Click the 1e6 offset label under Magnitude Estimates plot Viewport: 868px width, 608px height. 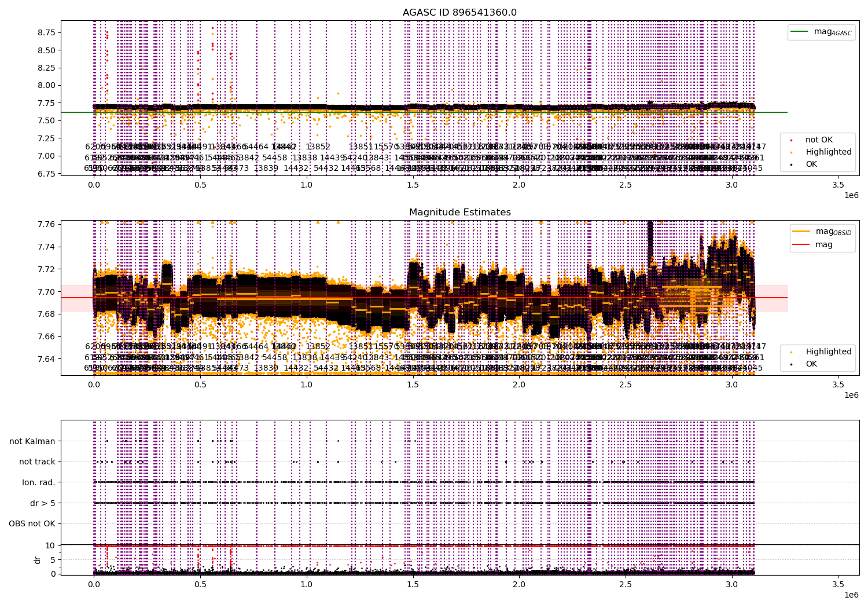pyautogui.click(x=851, y=395)
